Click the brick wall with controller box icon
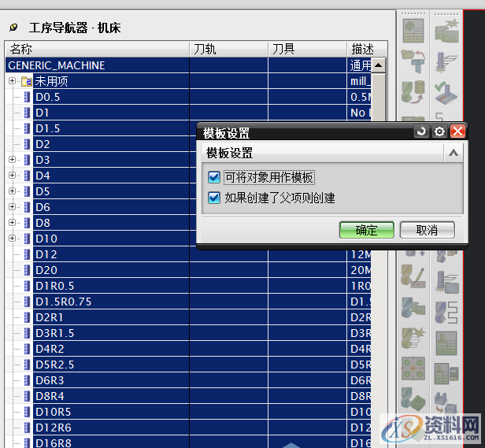 [446, 373]
